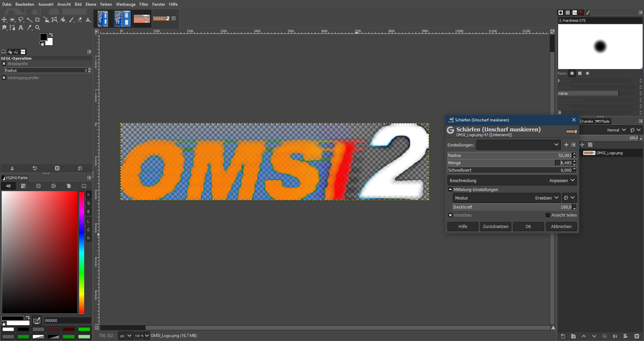Image resolution: width=644 pixels, height=341 pixels.
Task: Open the Filter menu
Action: click(144, 4)
